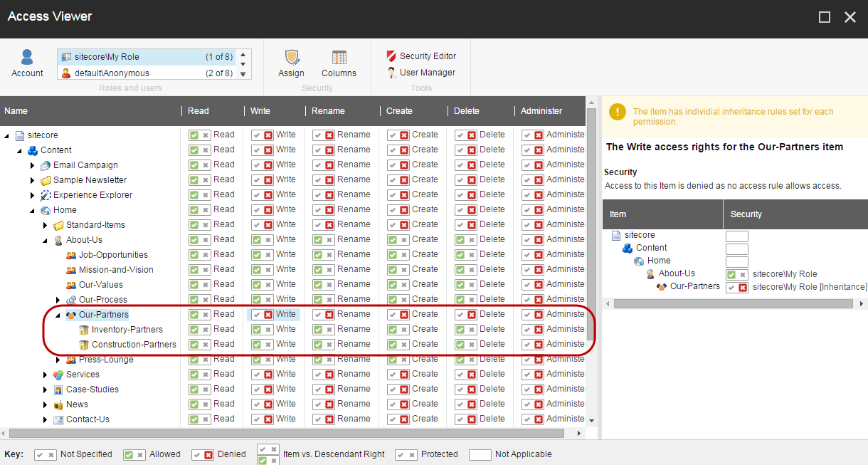Expand the Email Campaign node
This screenshot has width=868, height=465.
(x=31, y=164)
